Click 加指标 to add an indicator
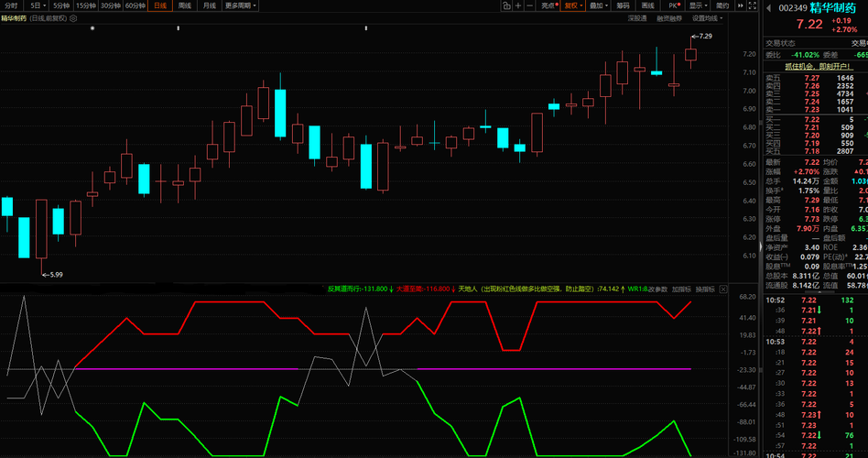Viewport: 868px width, 458px height. tap(681, 289)
